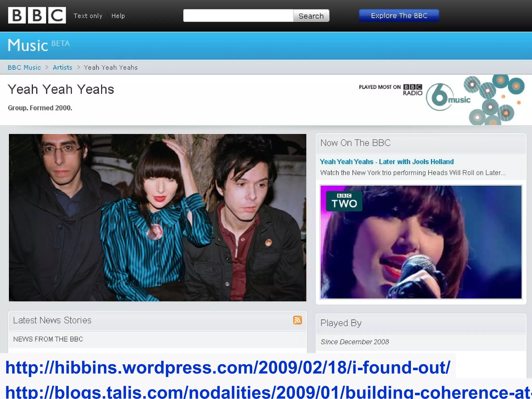Click the BBC logo in header
This screenshot has height=399, width=532.
click(37, 15)
